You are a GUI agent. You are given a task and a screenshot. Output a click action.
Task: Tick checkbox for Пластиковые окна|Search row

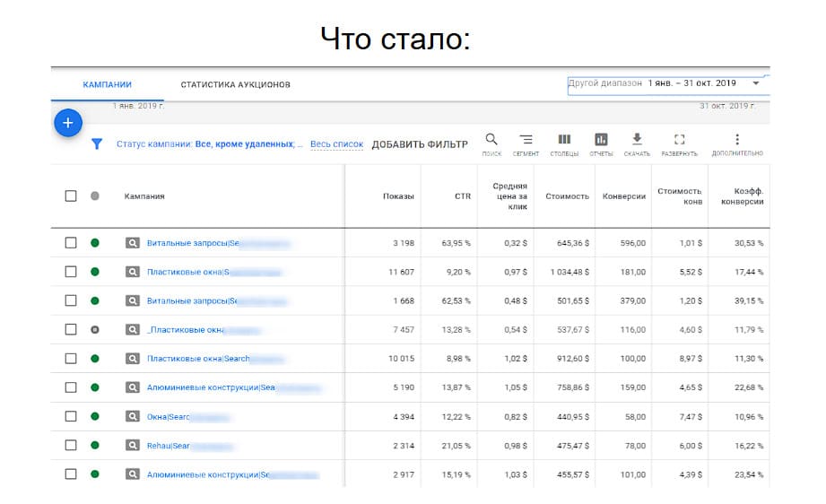click(71, 359)
